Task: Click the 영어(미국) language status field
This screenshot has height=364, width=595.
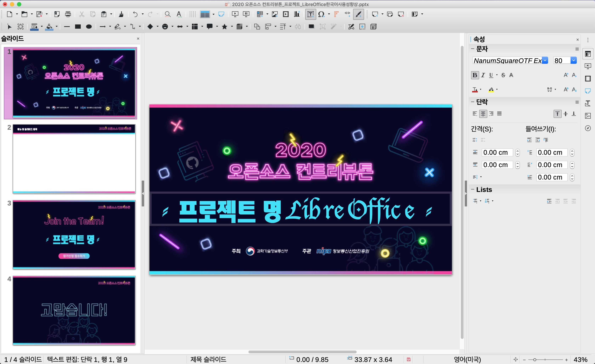Action: point(467,359)
